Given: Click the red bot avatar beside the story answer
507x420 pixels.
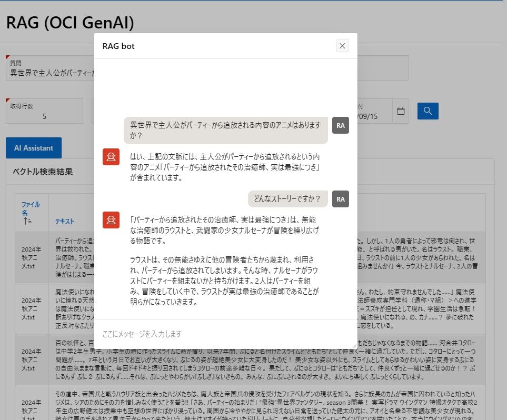Looking at the screenshot, I should [x=111, y=220].
